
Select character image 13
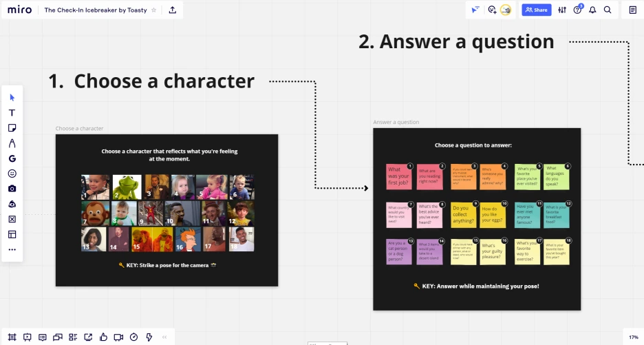point(94,239)
